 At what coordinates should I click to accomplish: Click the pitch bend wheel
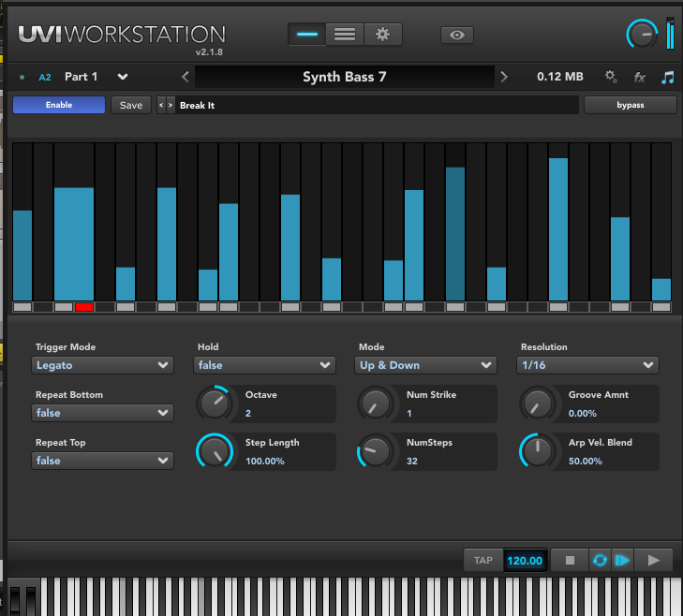[x=15, y=600]
